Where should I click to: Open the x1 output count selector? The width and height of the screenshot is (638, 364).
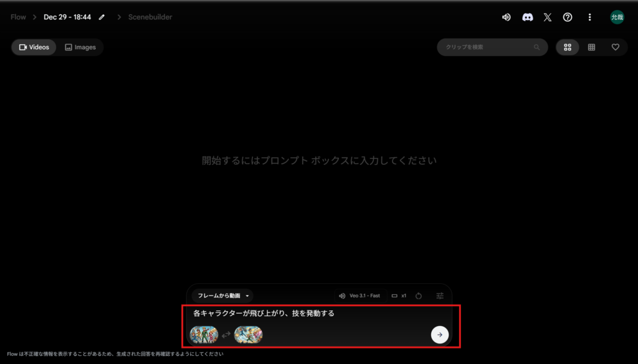pyautogui.click(x=399, y=296)
